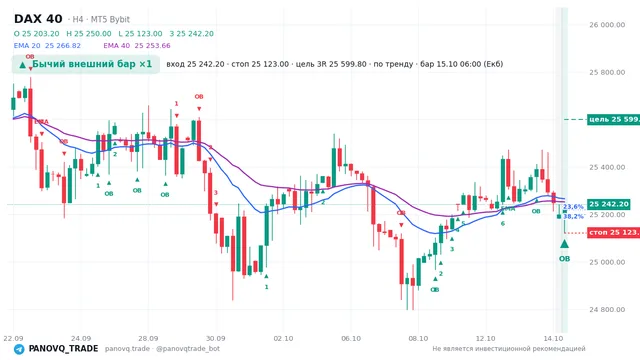Viewport: 640px width, 360px height.
Task: Click the 26 000.00 price axis label
Action: click(607, 24)
